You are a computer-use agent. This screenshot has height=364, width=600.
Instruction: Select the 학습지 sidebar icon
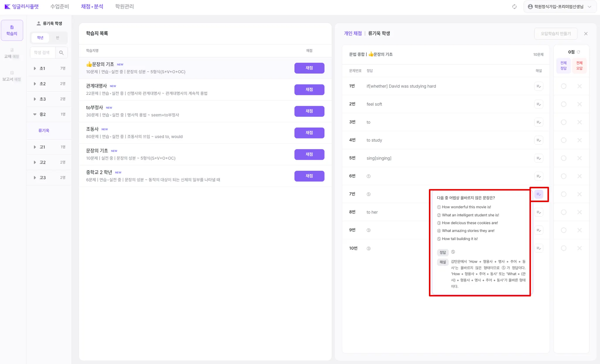pos(12,30)
